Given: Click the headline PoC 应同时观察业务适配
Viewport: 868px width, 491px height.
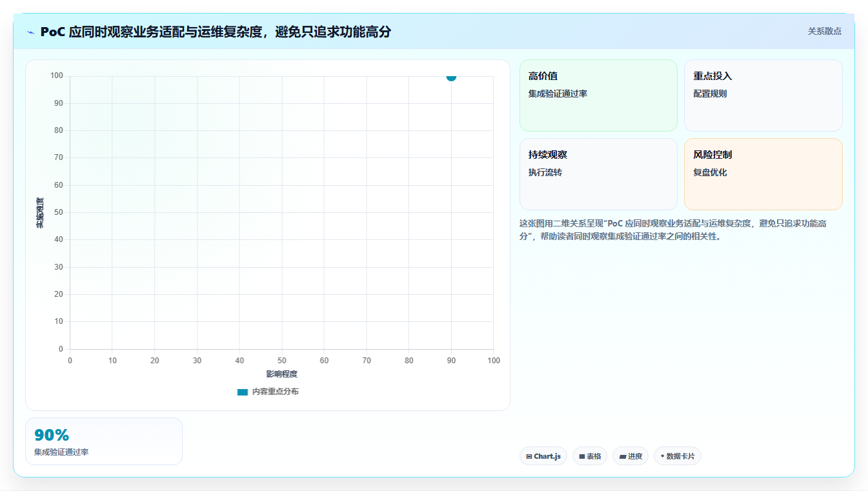Looking at the screenshot, I should pyautogui.click(x=216, y=32).
